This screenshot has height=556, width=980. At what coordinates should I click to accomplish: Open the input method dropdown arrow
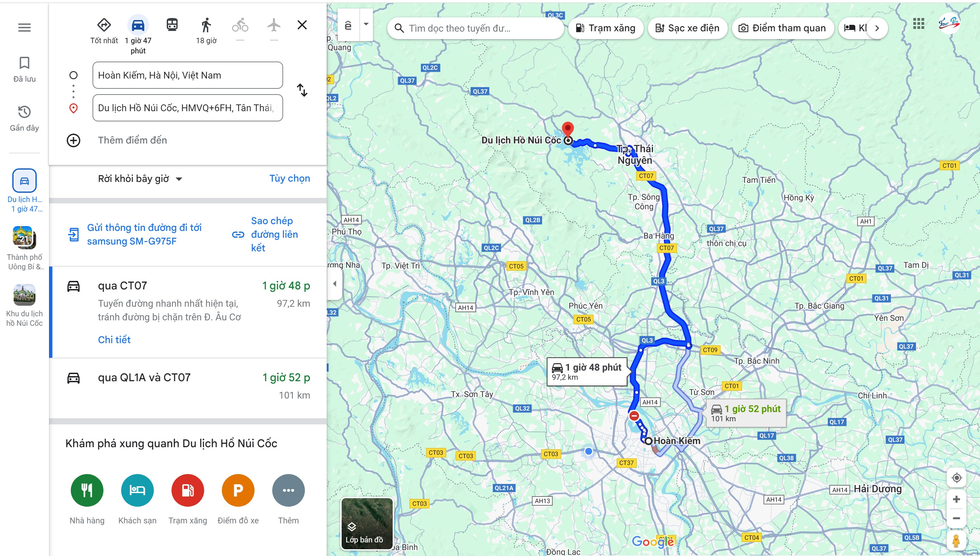[366, 24]
